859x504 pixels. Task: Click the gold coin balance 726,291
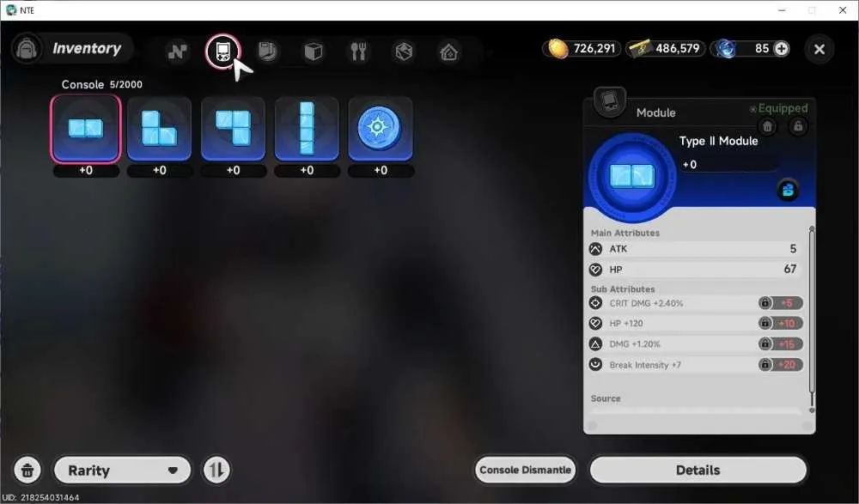pyautogui.click(x=582, y=49)
